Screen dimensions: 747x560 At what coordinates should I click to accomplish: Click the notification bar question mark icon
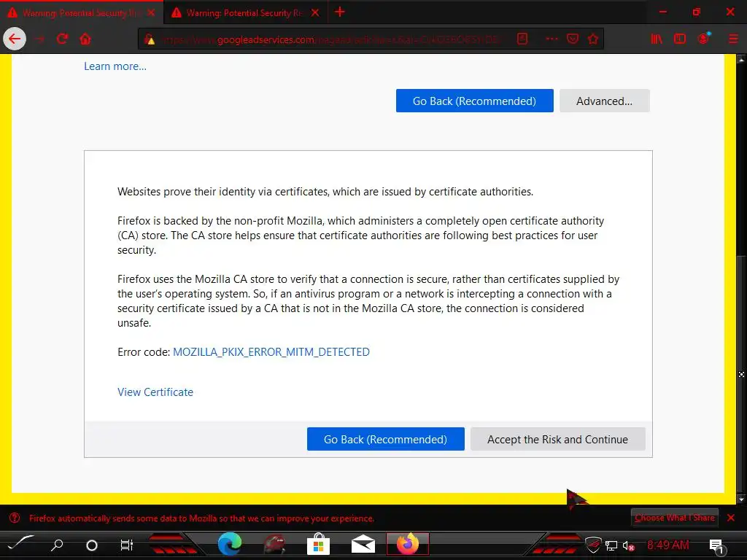coord(15,518)
